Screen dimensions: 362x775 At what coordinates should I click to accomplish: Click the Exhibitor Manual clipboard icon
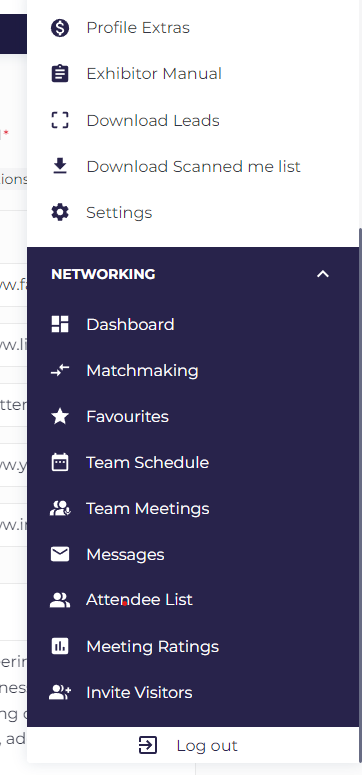point(60,74)
